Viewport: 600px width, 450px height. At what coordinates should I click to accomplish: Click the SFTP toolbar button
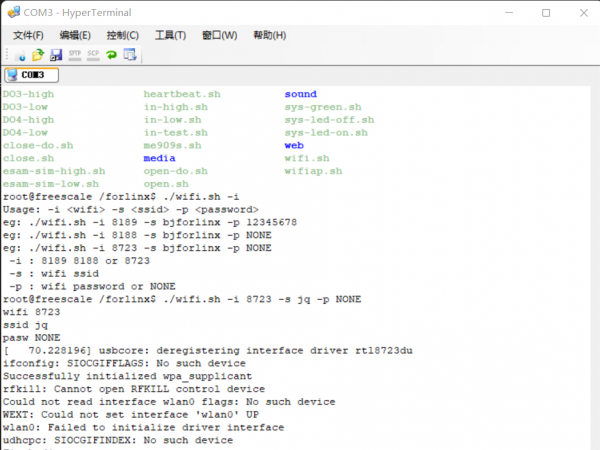point(75,54)
